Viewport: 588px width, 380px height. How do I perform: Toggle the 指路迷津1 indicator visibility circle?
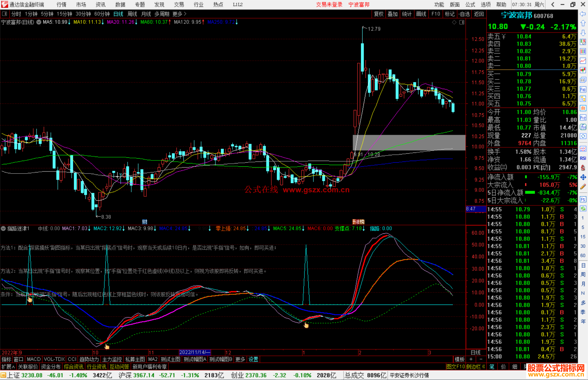3,229
